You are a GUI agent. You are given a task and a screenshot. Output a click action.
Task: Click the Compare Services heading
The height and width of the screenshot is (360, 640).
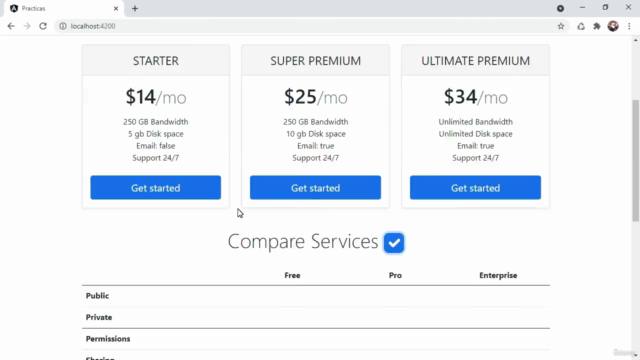303,241
